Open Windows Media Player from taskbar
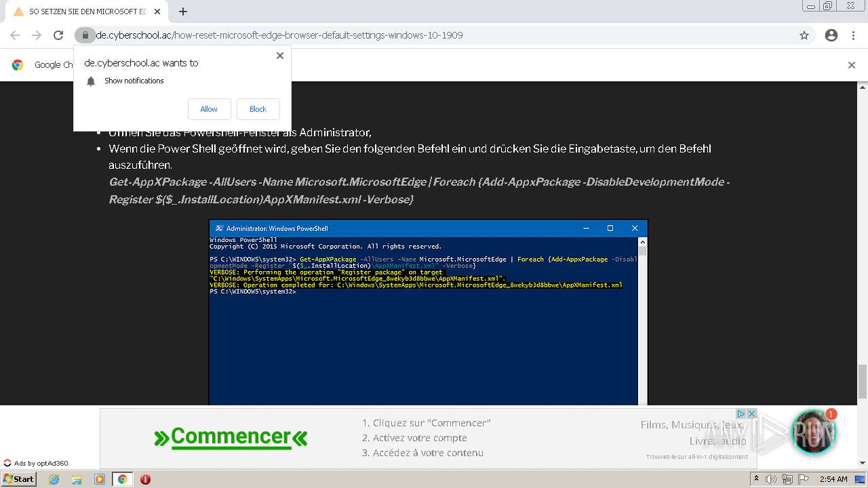The width and height of the screenshot is (868, 488). pos(100,479)
